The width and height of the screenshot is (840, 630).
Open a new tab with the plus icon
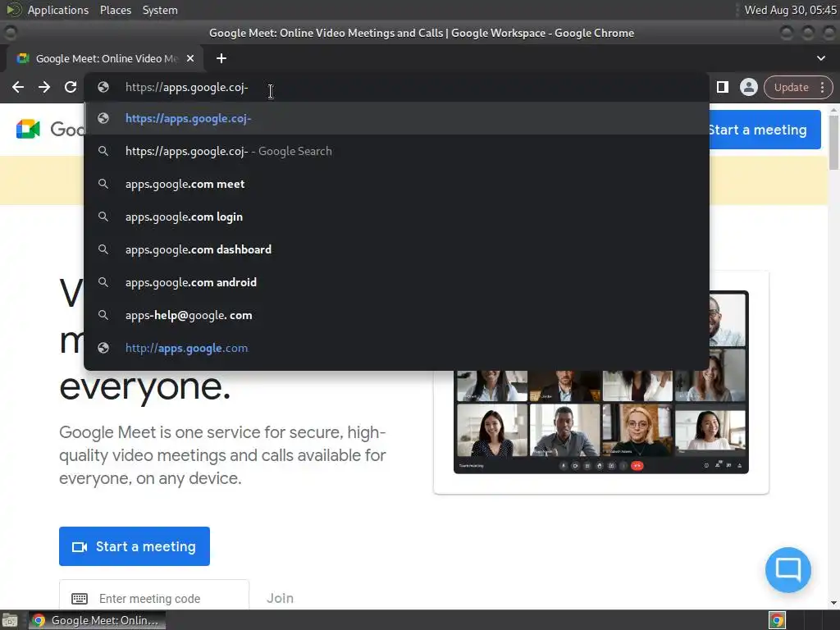[x=221, y=58]
